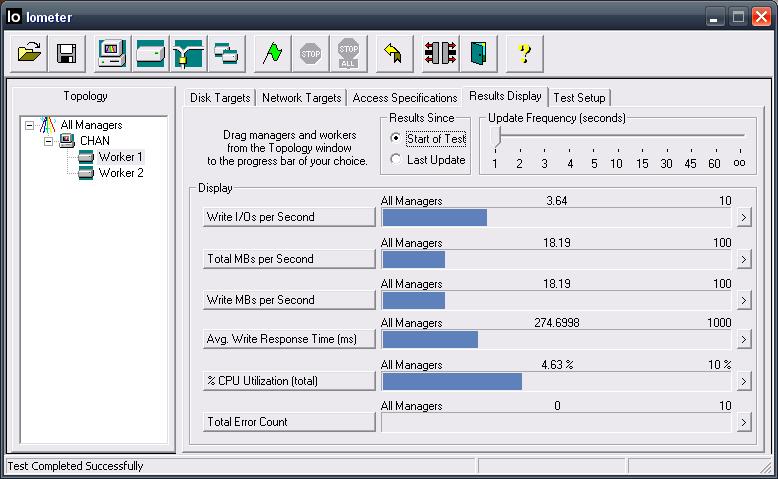Select Worker 1 in topology tree
778x479 pixels.
121,157
